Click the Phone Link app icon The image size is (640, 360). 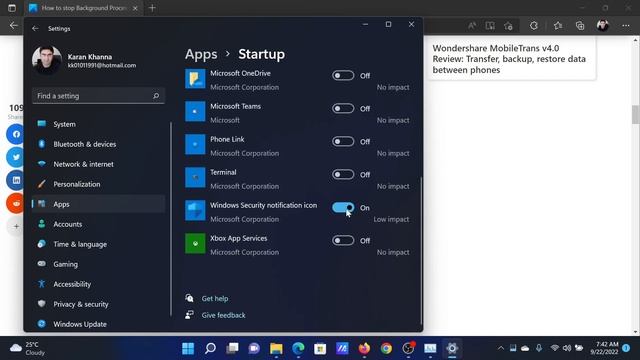pyautogui.click(x=195, y=144)
